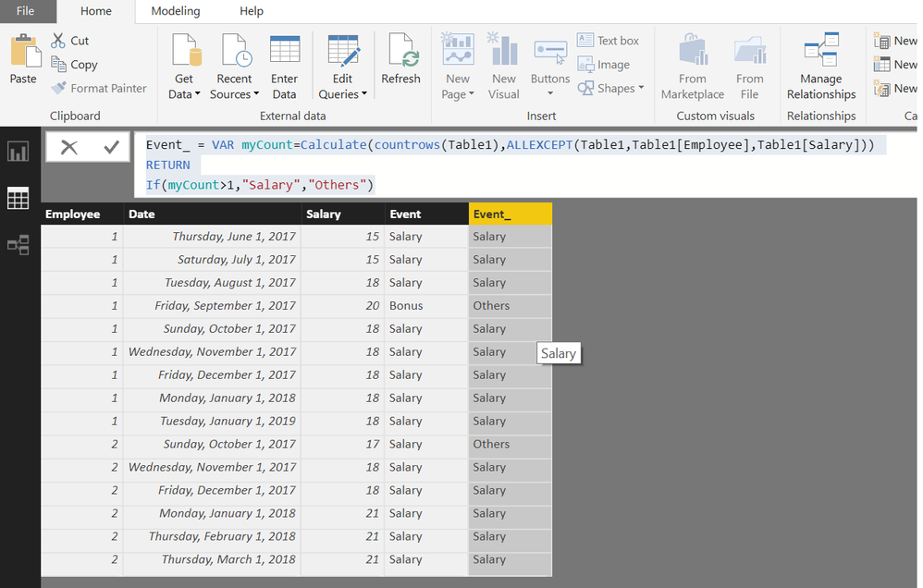Image resolution: width=923 pixels, height=588 pixels.
Task: Expand the Recent Sources dropdown arrow
Action: [257, 94]
